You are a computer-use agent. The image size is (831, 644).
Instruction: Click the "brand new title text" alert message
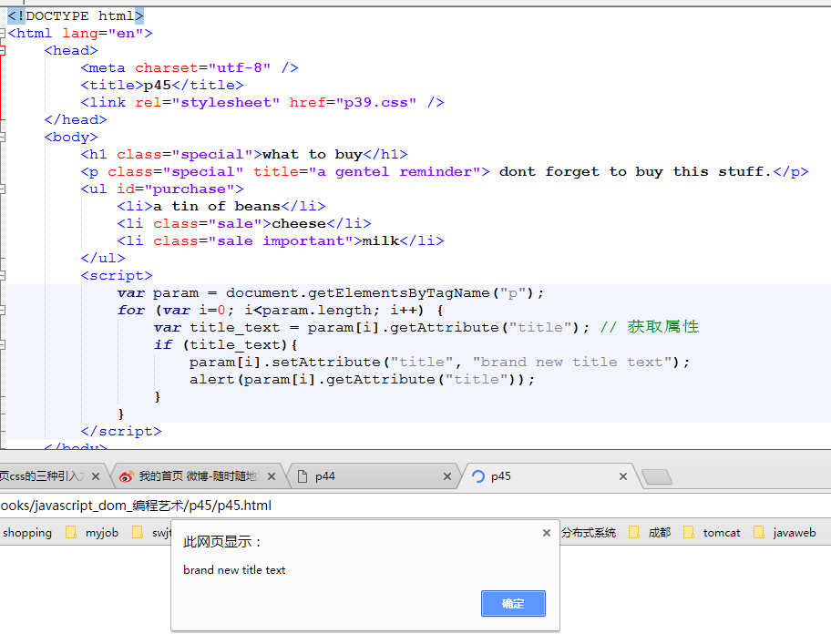234,570
